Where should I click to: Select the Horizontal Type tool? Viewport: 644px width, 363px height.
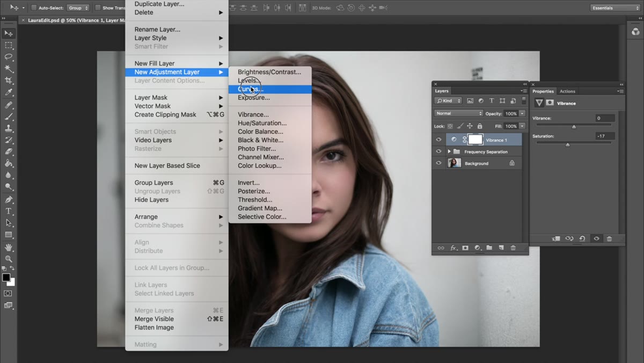9,211
